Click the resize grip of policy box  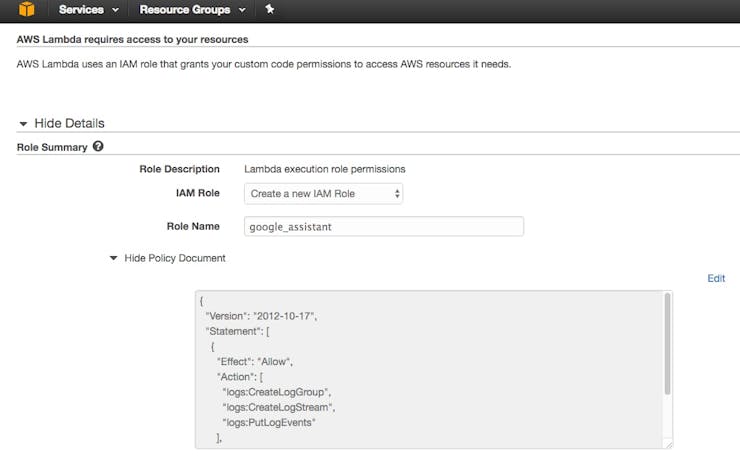click(668, 443)
